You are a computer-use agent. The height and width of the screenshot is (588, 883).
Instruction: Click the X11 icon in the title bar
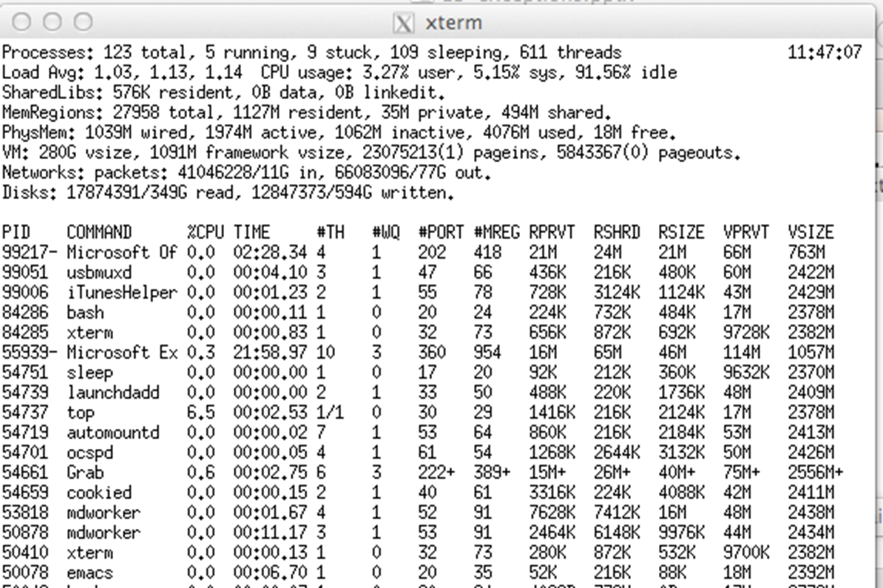click(403, 24)
